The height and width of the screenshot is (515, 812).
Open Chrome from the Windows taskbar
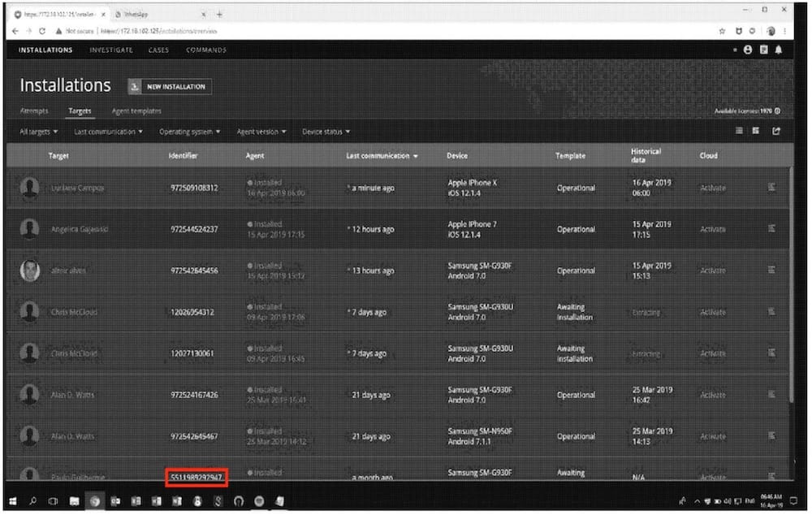coord(95,501)
